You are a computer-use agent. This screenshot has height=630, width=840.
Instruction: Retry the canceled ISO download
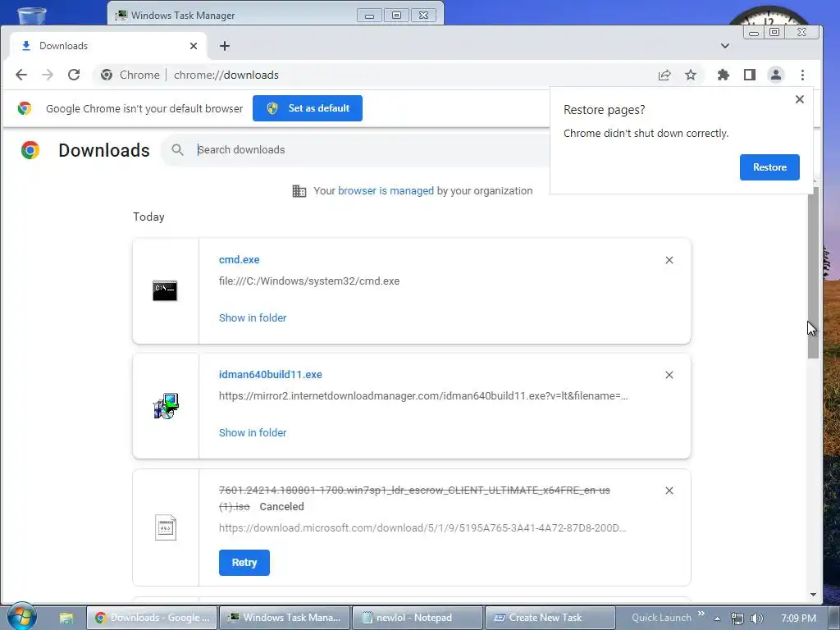[x=244, y=563]
